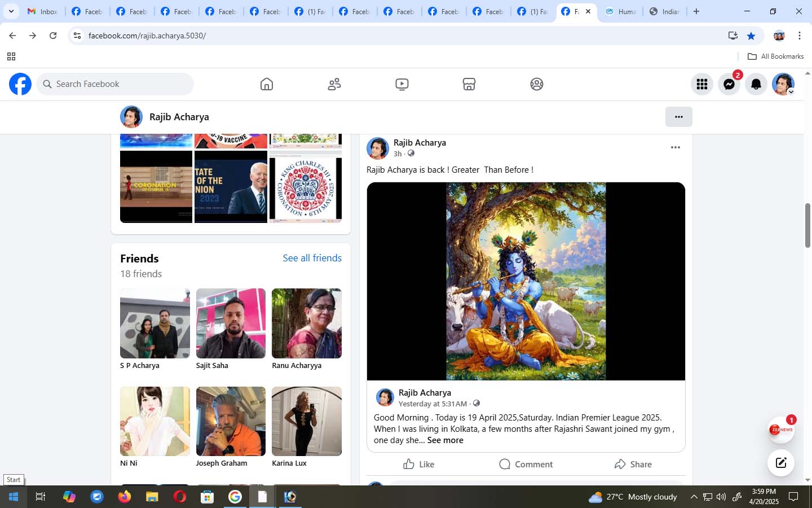This screenshot has width=812, height=508.
Task: Open the King Charles III Coronation emblem photo
Action: (306, 187)
